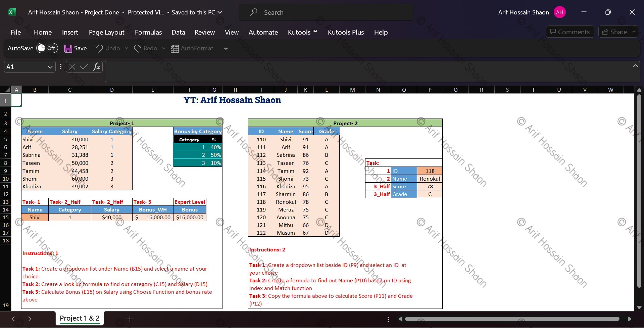Click the AH account avatar
Screen dimensions: 644x328
[559, 12]
